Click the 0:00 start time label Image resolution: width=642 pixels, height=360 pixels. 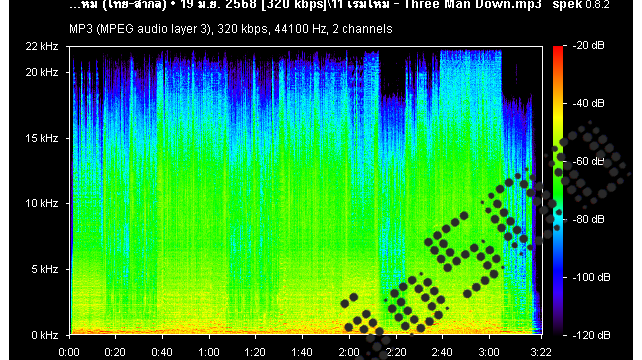pyautogui.click(x=69, y=352)
